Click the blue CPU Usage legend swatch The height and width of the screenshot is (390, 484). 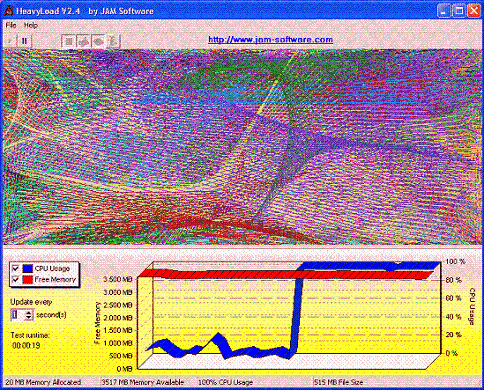click(28, 269)
